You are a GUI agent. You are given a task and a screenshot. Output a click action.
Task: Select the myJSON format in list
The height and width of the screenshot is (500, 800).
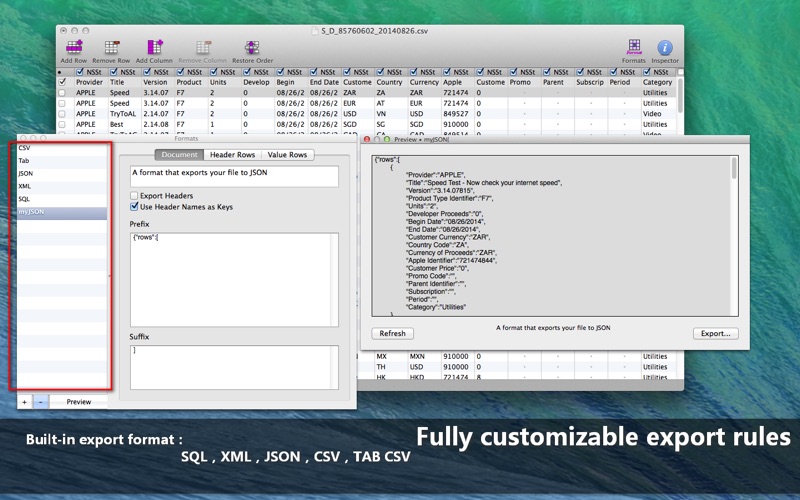point(62,212)
